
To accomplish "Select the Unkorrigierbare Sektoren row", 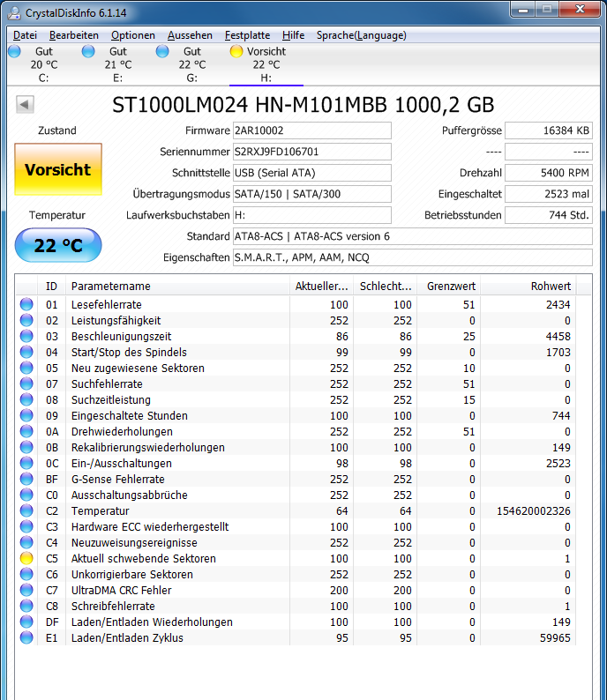I will pyautogui.click(x=296, y=574).
